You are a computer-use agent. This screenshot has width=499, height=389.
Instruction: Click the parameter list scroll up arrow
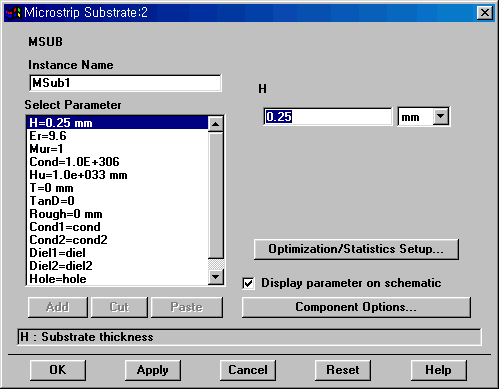pos(216,124)
